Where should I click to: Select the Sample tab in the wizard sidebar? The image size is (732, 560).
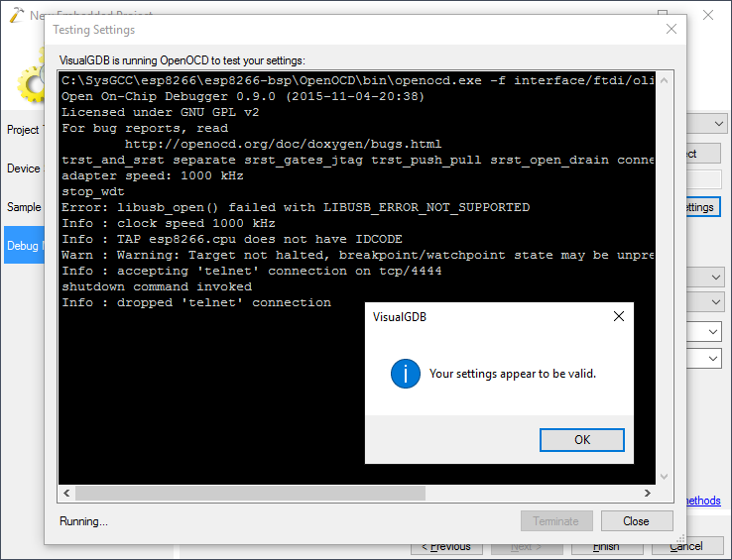point(24,207)
